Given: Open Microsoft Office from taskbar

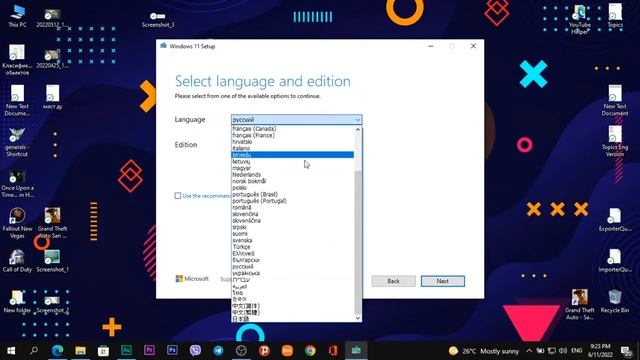Looking at the screenshot, I should [333, 350].
